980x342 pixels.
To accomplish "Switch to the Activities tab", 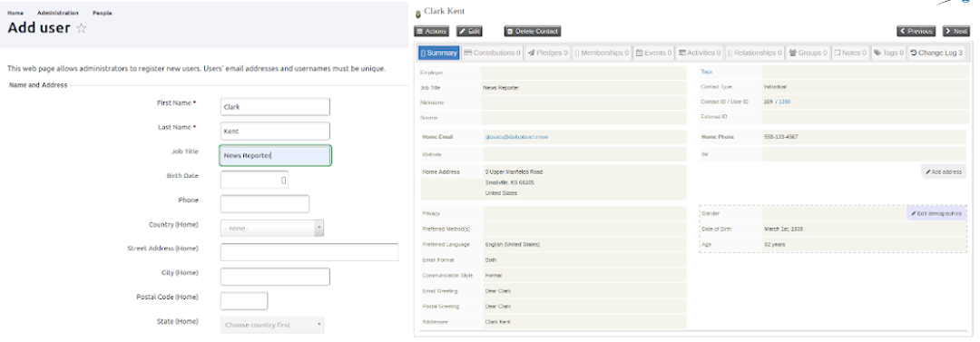I will 700,54.
